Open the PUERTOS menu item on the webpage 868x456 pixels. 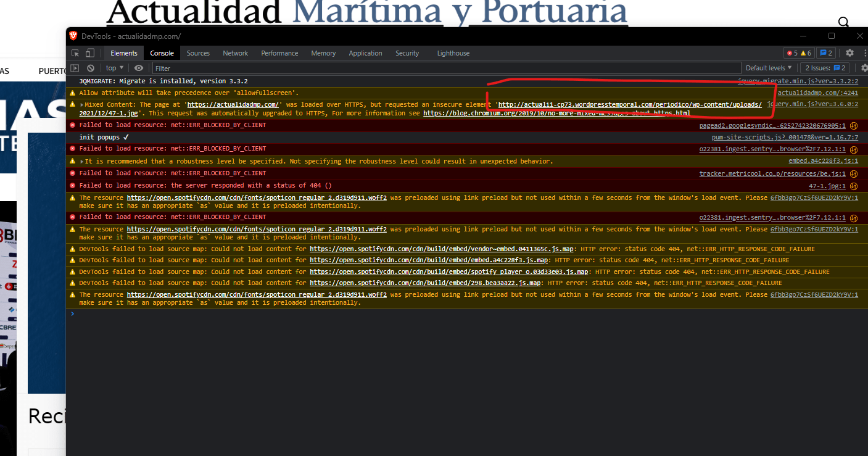click(52, 71)
